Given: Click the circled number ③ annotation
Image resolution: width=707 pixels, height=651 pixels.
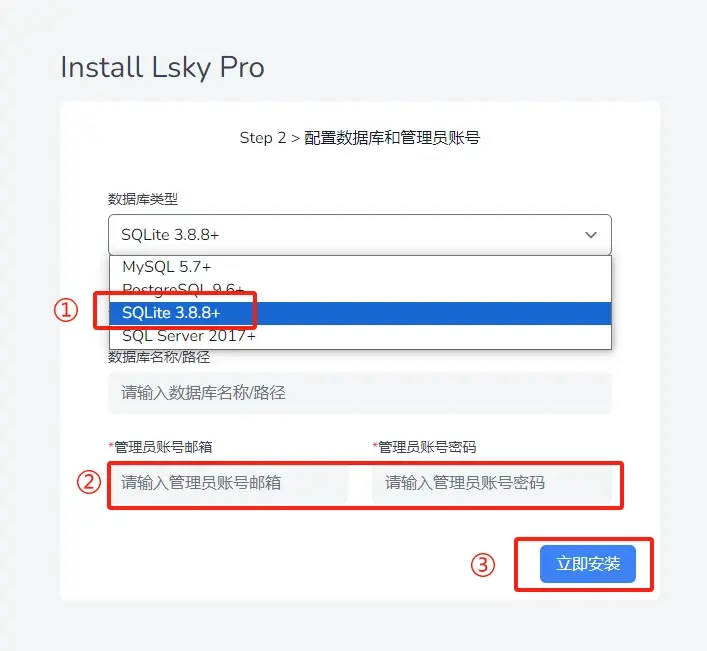Looking at the screenshot, I should (x=483, y=565).
